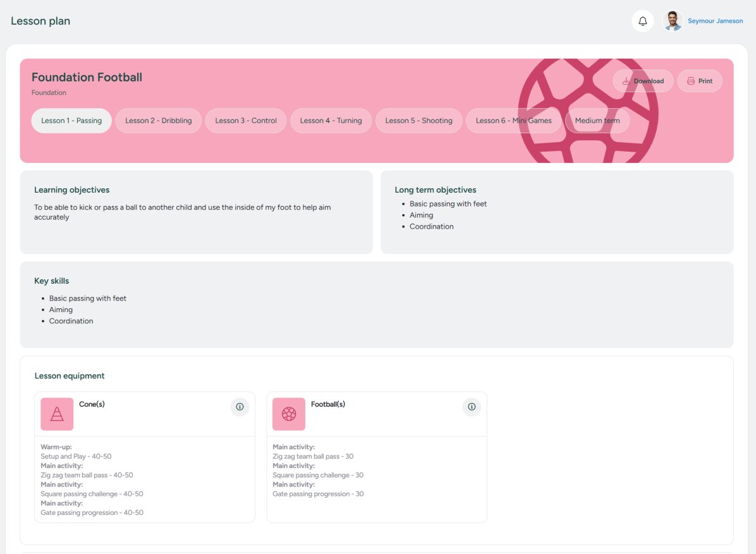
Task: Click the printer icon in Print button
Action: (x=691, y=81)
